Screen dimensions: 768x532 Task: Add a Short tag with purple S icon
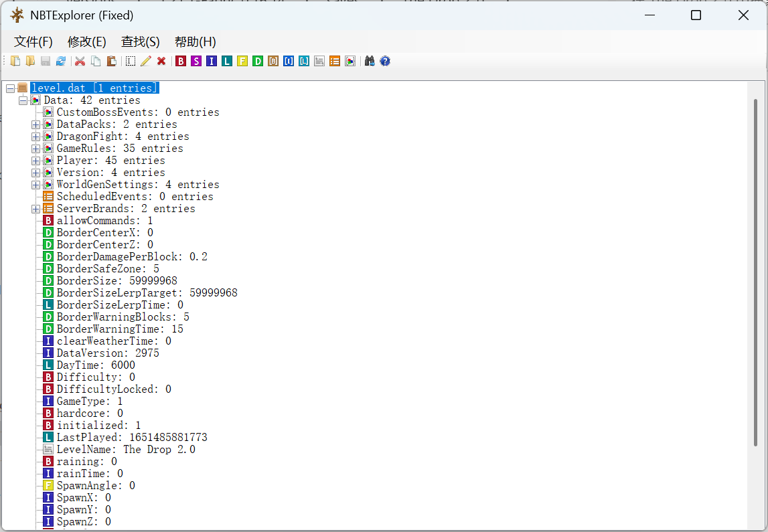(196, 61)
